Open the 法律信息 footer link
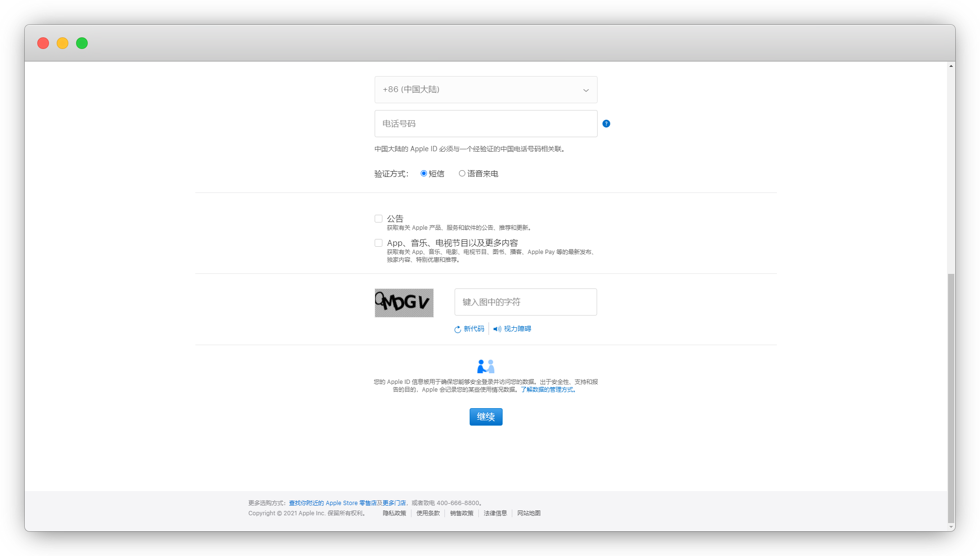 click(x=495, y=513)
